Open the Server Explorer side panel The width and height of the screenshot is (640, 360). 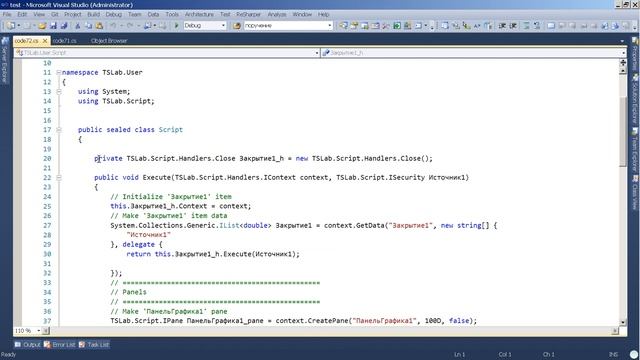tap(5, 60)
